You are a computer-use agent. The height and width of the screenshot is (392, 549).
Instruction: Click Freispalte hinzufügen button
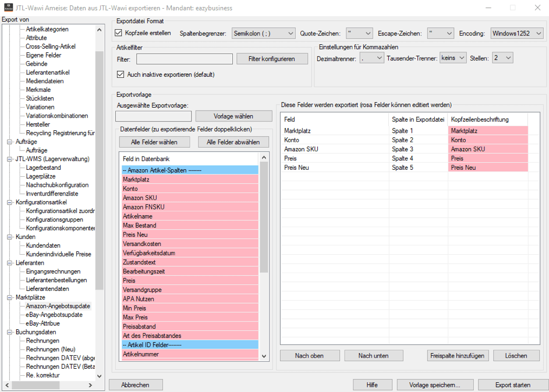pyautogui.click(x=457, y=355)
